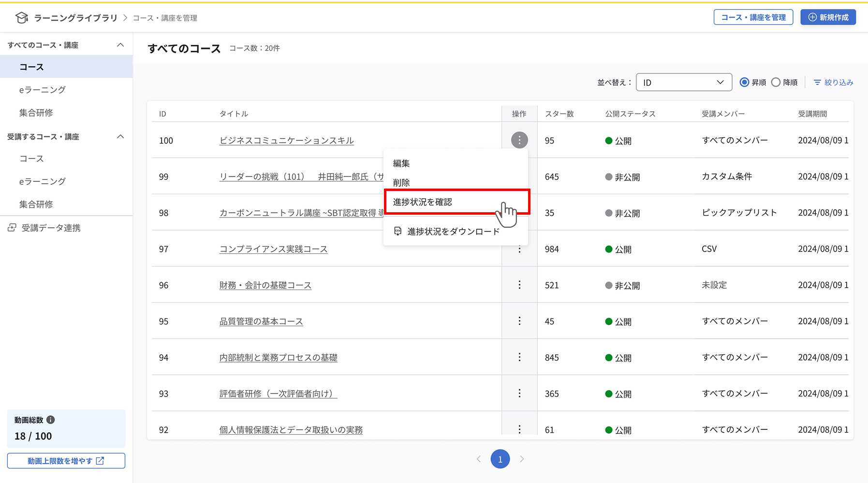Image resolution: width=868 pixels, height=483 pixels.
Task: Click the CSV download icon in the menu
Action: [397, 231]
